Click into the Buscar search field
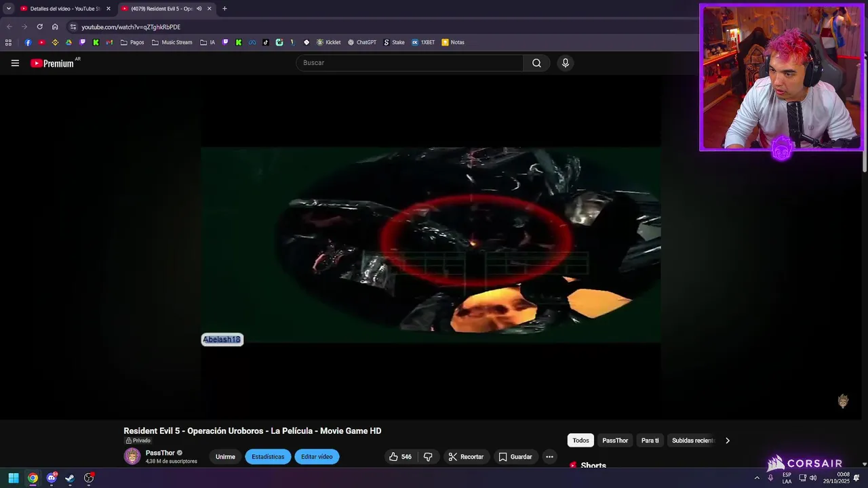The height and width of the screenshot is (488, 868). pyautogui.click(x=409, y=63)
